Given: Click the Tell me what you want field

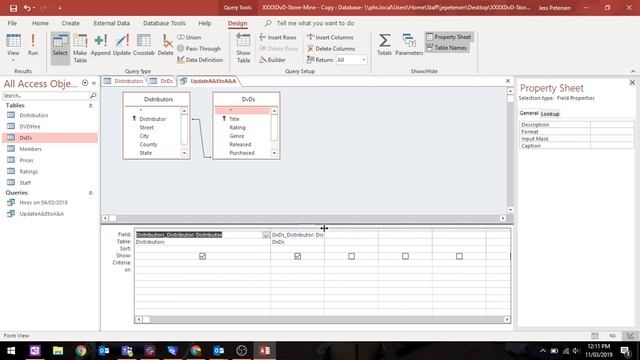Looking at the screenshot, I should point(315,23).
